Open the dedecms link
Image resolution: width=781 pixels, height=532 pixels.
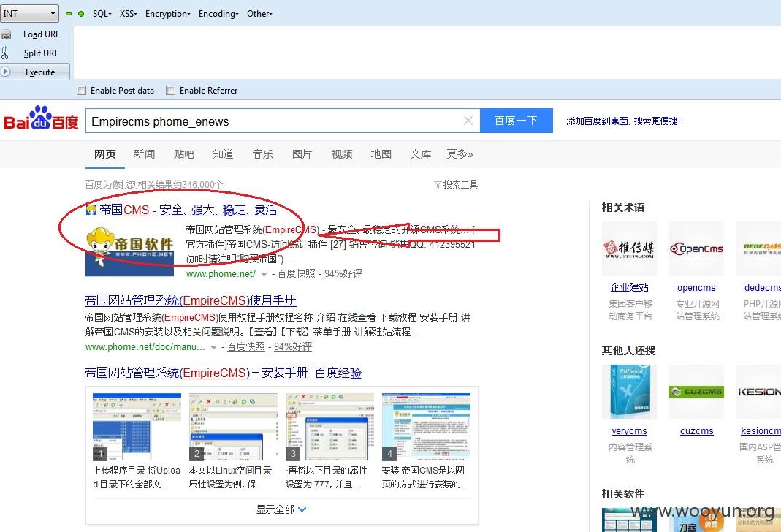pyautogui.click(x=763, y=287)
